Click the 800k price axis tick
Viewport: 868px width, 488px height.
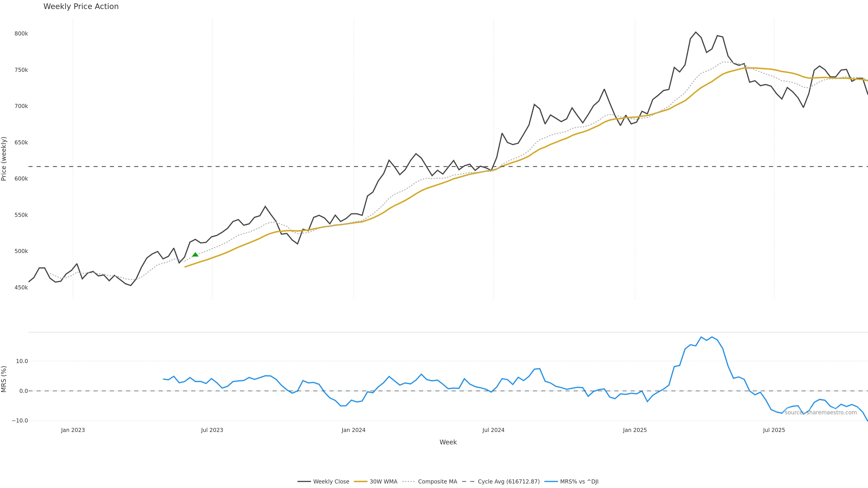pyautogui.click(x=21, y=34)
